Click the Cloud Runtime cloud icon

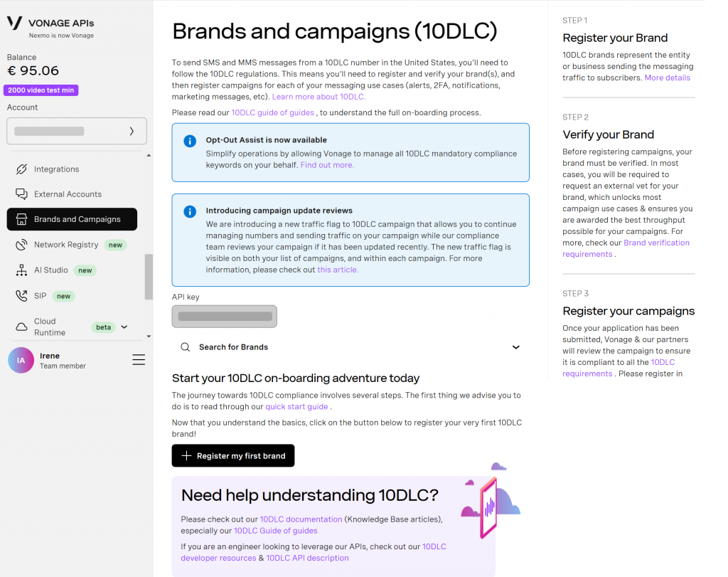21,327
